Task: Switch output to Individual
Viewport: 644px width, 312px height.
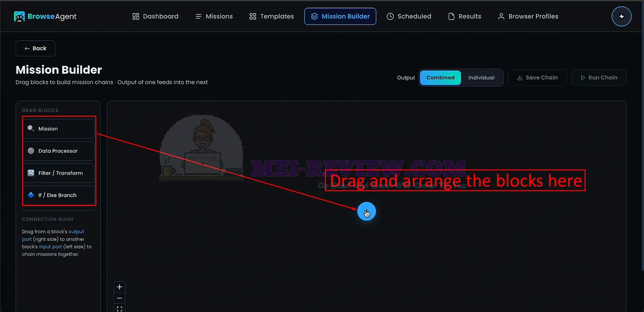Action: tap(481, 77)
